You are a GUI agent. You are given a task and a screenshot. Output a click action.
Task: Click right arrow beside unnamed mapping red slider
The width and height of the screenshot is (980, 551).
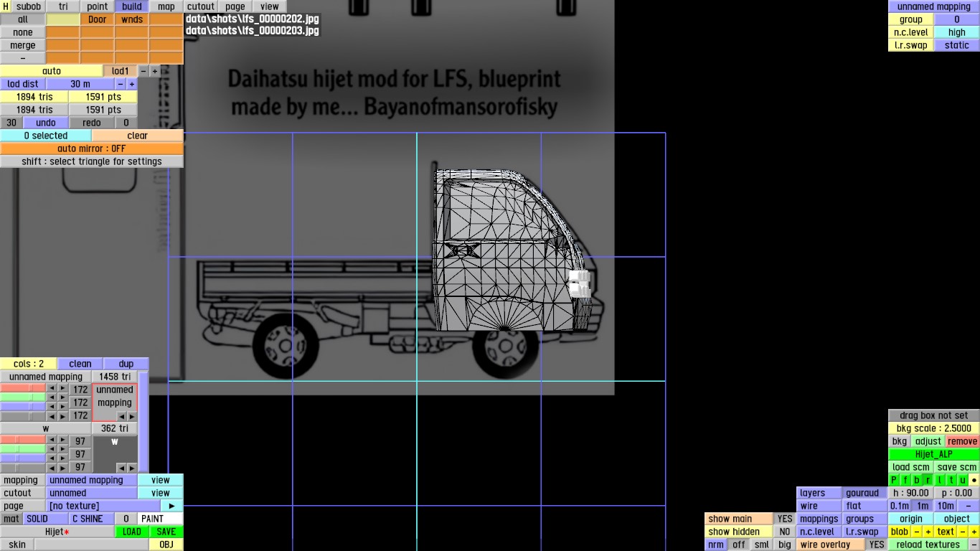(63, 390)
